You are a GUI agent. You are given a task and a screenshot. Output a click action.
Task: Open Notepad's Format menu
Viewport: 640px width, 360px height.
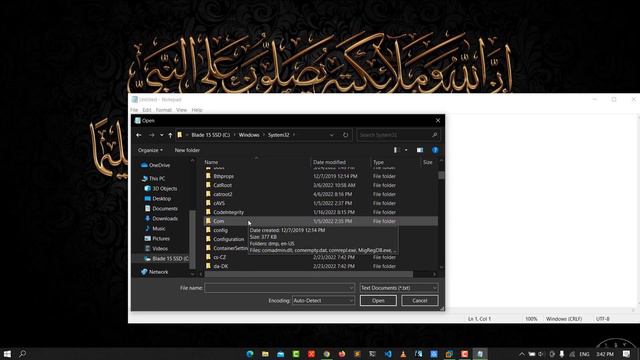tap(163, 110)
